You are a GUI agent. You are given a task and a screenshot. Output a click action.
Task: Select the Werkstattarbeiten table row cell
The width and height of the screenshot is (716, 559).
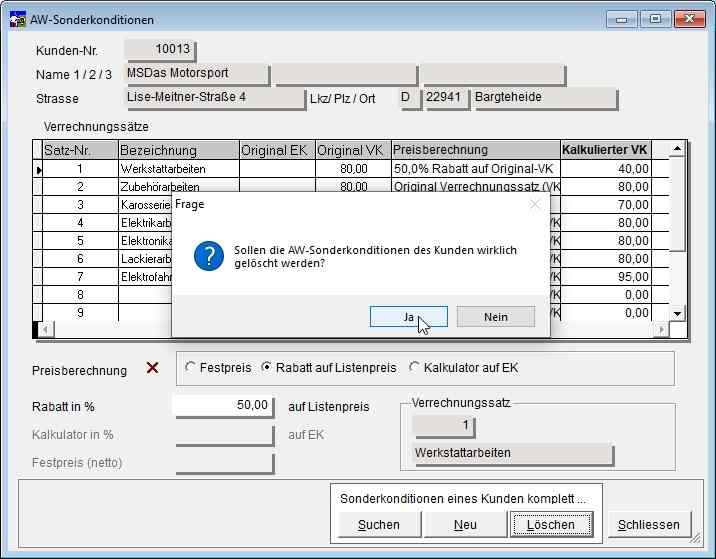point(179,169)
